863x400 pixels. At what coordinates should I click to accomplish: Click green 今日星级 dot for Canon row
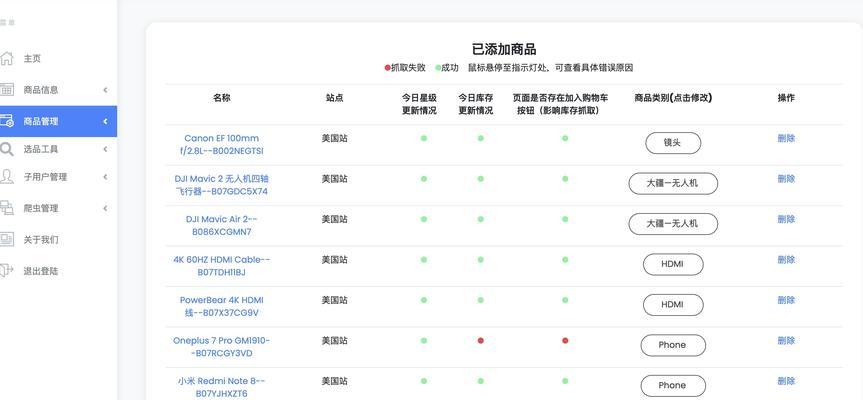point(424,138)
